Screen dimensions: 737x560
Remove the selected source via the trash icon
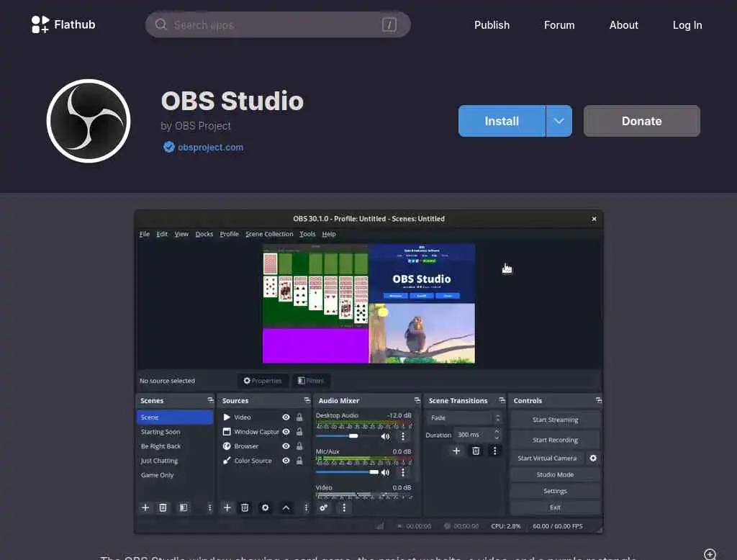pyautogui.click(x=245, y=507)
